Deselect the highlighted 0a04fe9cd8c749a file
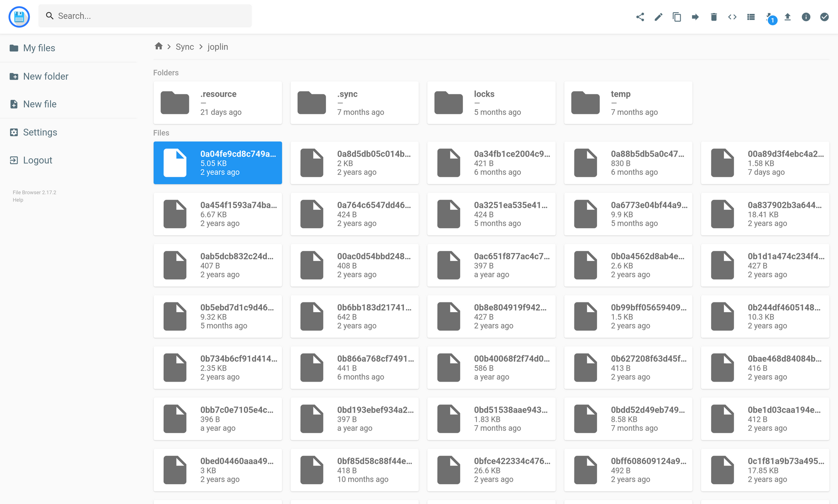 [x=218, y=163]
